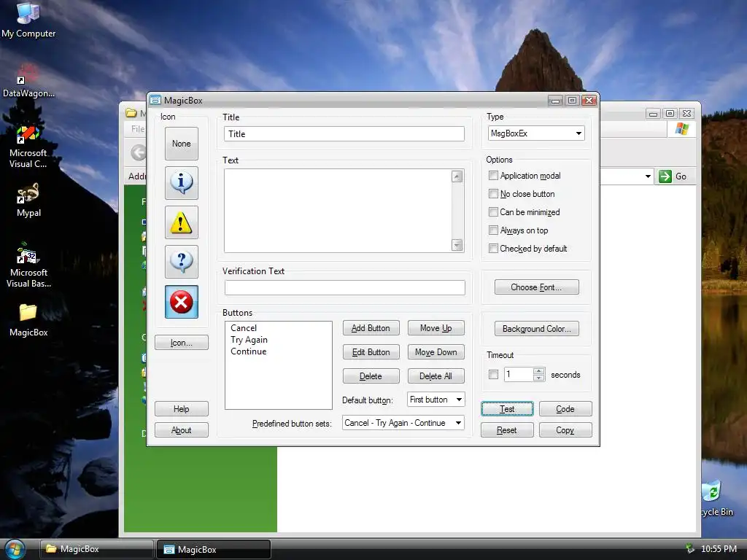
Task: Click the timeout seconds value field
Action: [x=519, y=374]
